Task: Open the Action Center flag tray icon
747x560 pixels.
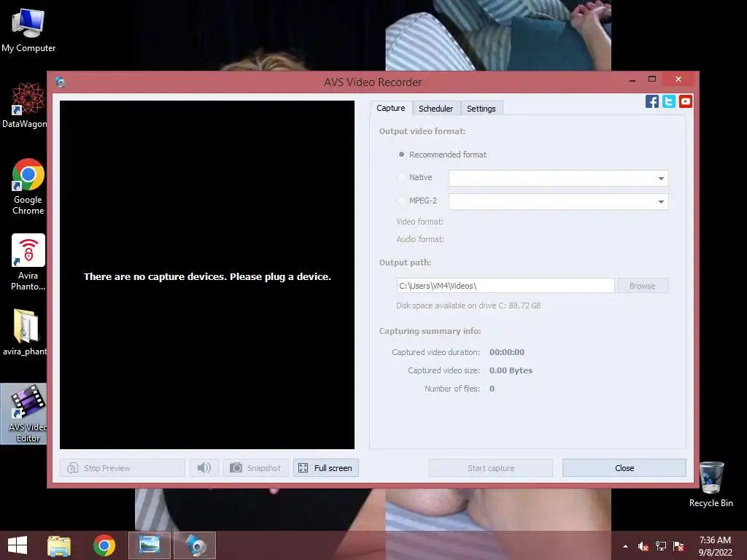Action: [x=678, y=546]
